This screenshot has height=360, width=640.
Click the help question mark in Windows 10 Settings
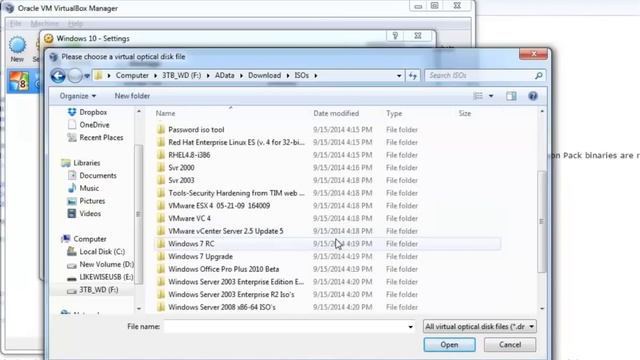click(x=395, y=36)
